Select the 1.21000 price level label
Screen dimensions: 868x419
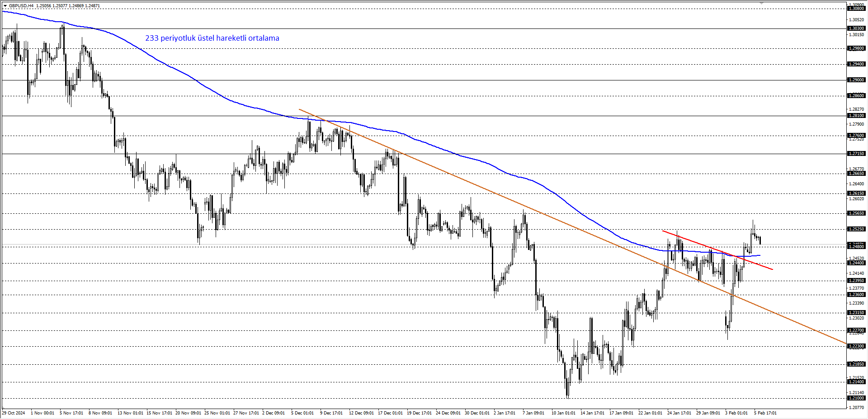(x=856, y=398)
